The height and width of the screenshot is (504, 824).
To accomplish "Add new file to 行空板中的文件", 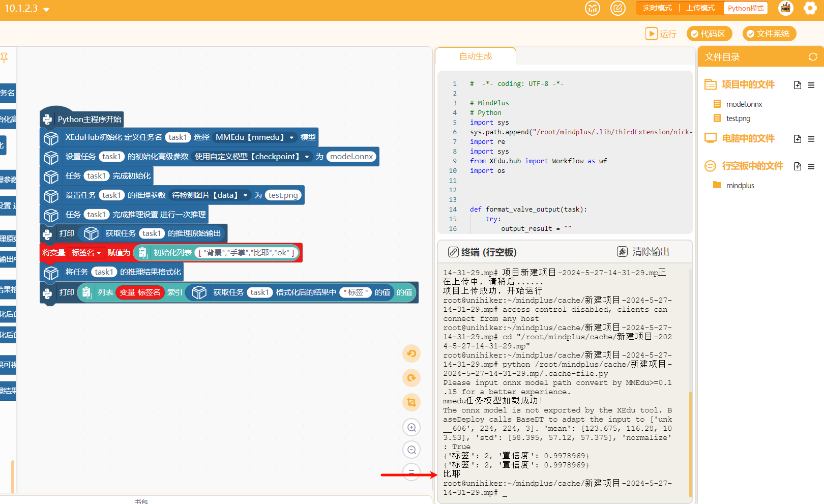I will pyautogui.click(x=798, y=166).
